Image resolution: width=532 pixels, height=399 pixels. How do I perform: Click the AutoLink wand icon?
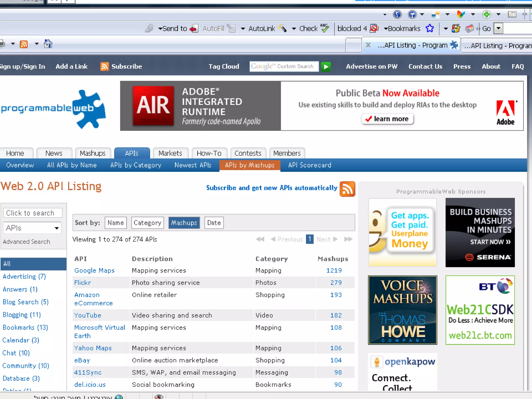[x=282, y=28]
